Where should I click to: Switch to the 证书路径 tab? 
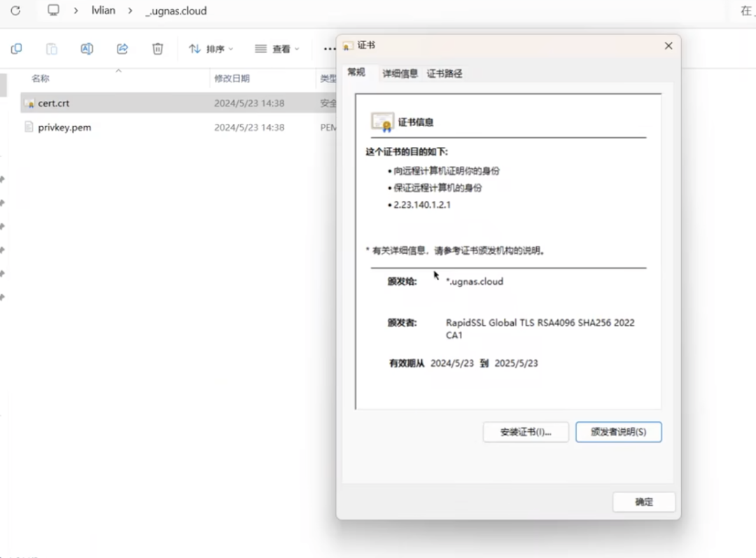(444, 74)
